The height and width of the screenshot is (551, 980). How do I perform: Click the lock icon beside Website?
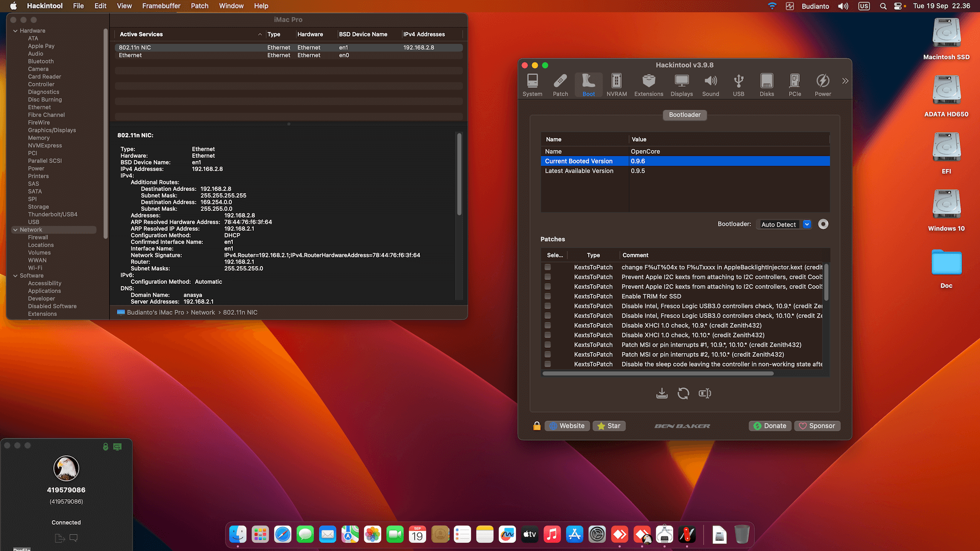(536, 426)
